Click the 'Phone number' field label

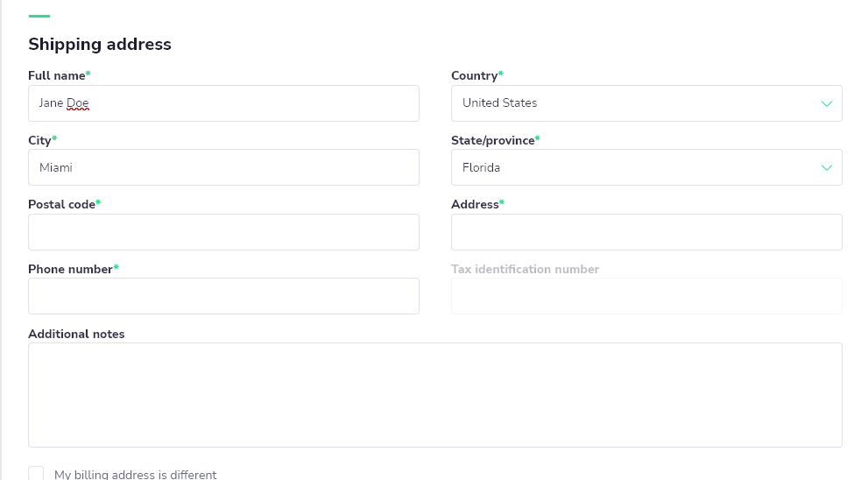point(71,269)
